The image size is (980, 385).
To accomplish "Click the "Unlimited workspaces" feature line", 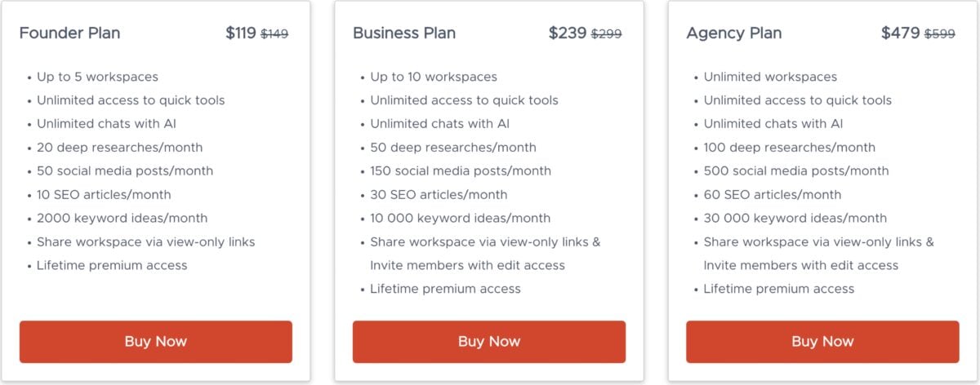I will [x=770, y=77].
